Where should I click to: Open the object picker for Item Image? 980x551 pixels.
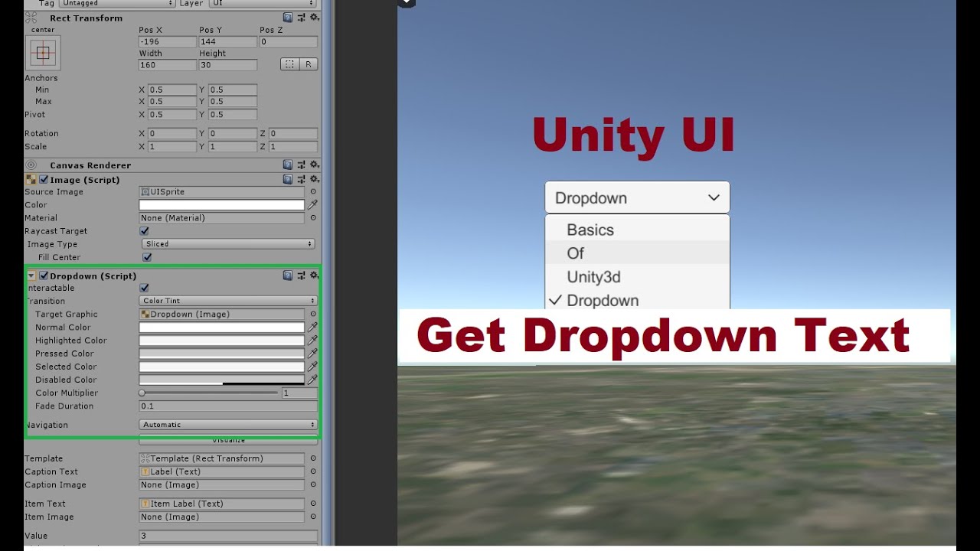(312, 517)
